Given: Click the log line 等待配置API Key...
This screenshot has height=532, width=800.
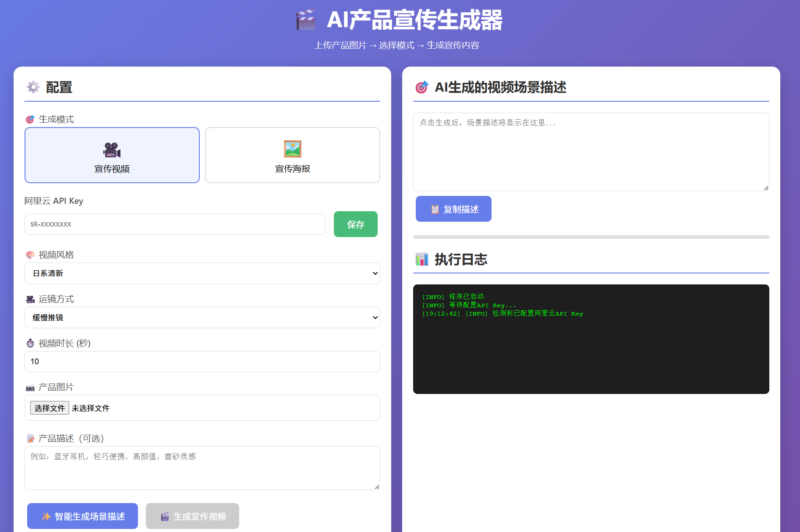Looking at the screenshot, I should click(469, 305).
